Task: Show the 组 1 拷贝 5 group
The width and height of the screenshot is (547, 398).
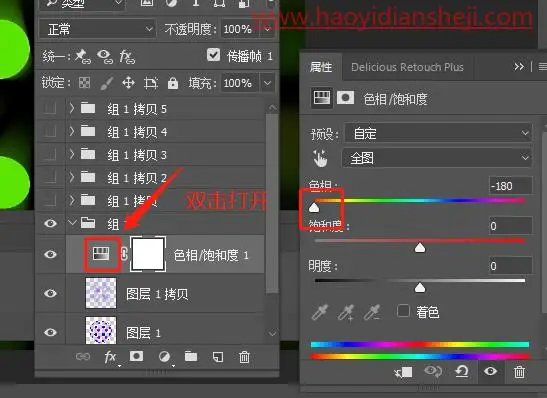Action: point(50,108)
